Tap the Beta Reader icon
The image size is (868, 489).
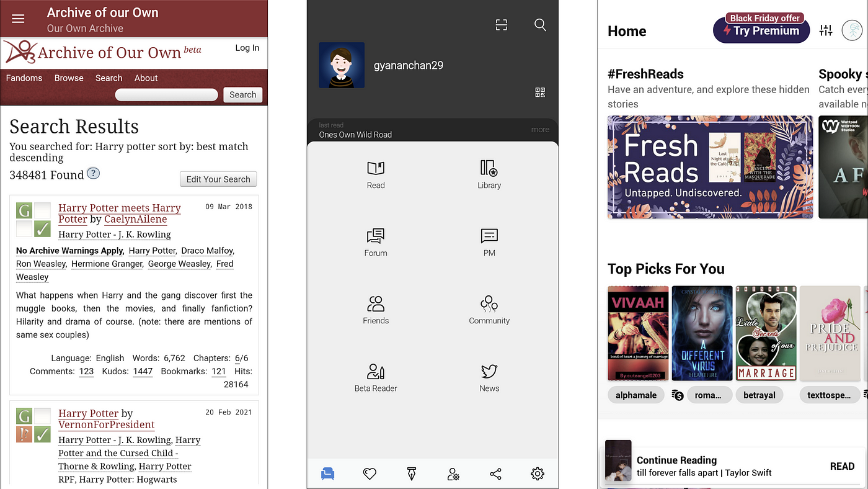(x=376, y=372)
